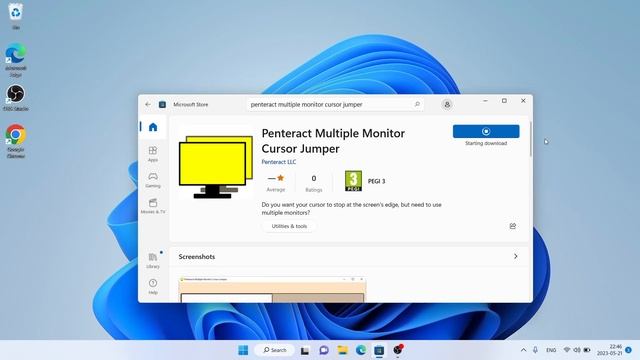Select the Recycle Bin desktop icon

click(16, 16)
